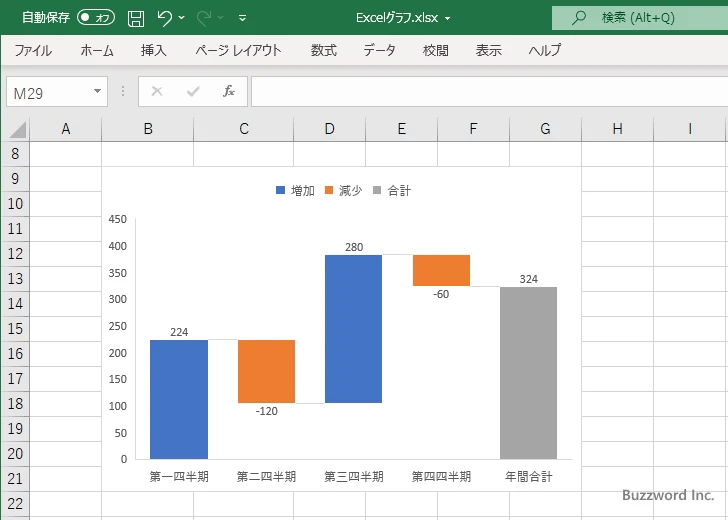Click the 224 data label
728x520 pixels.
tap(179, 332)
